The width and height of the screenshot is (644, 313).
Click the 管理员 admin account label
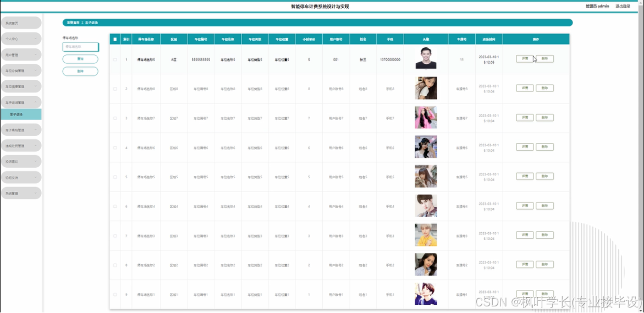coord(597,6)
